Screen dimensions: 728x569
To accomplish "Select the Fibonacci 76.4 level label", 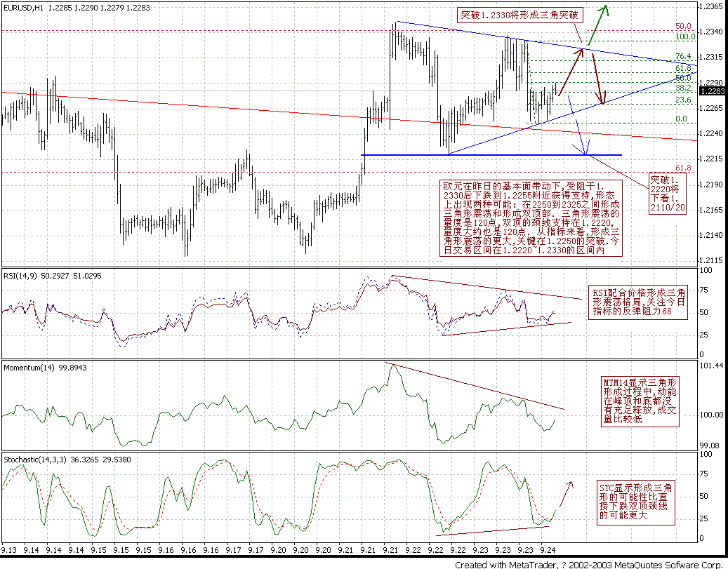I will pyautogui.click(x=684, y=57).
